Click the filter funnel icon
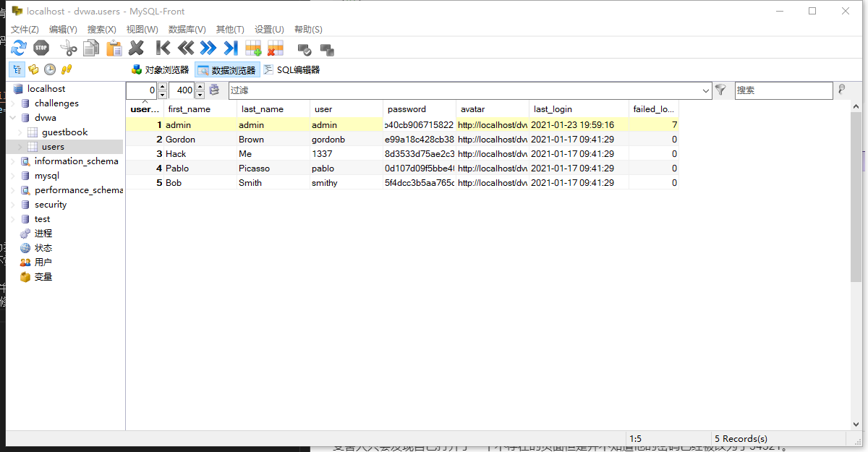The height and width of the screenshot is (452, 868). point(720,90)
